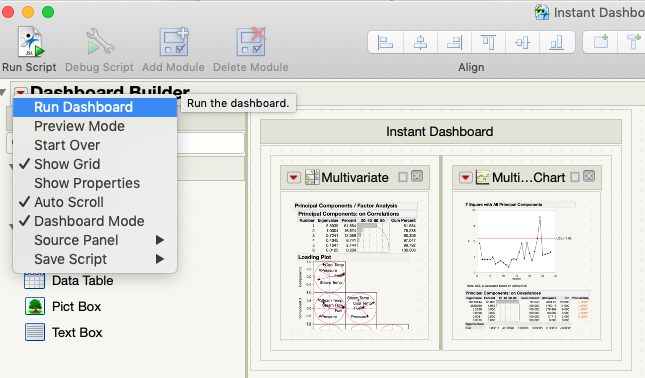Open the Multi...Chart red triangle menu
The height and width of the screenshot is (378, 645).
point(466,177)
